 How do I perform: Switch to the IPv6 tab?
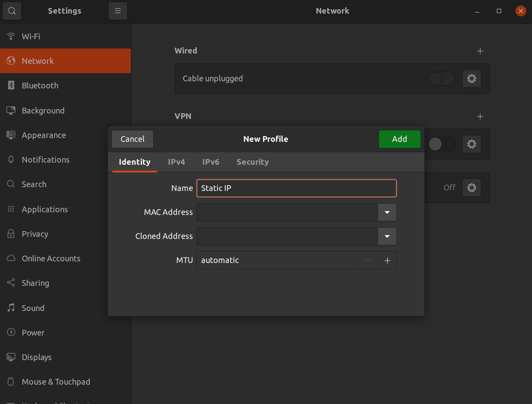211,162
